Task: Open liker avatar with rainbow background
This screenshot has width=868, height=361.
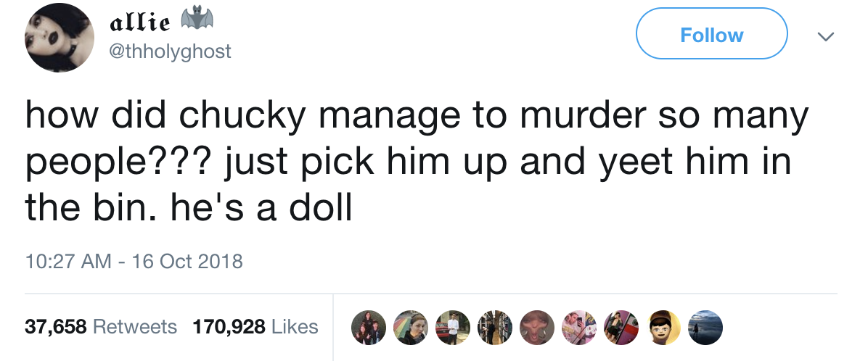Action: (x=410, y=327)
